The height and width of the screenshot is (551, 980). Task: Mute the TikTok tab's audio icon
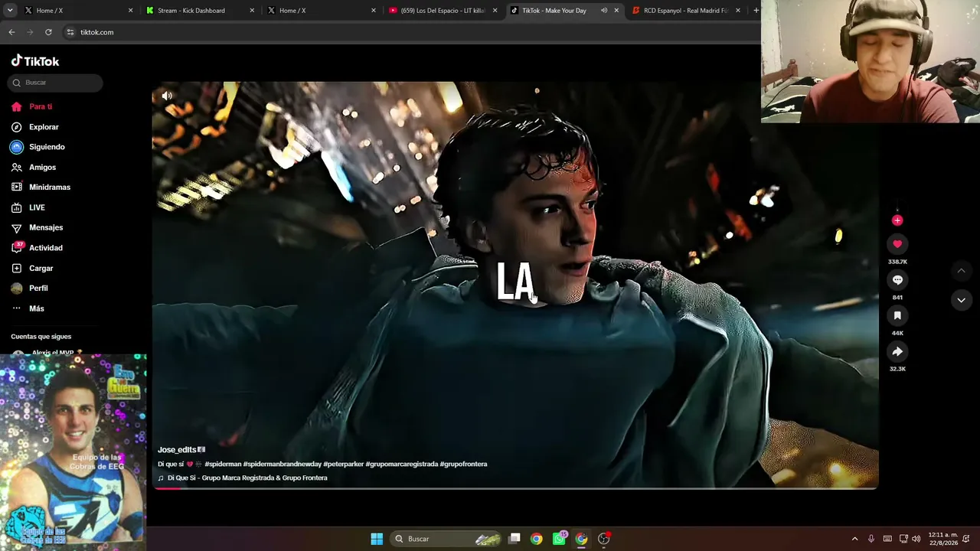[x=603, y=11]
